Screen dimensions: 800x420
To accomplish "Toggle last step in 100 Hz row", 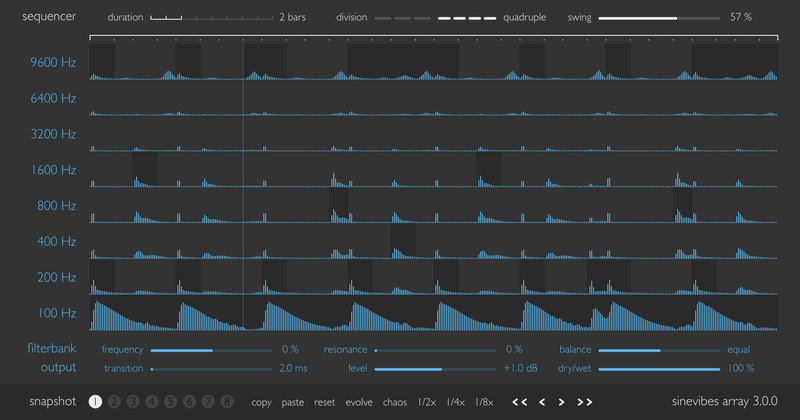I will click(768, 312).
